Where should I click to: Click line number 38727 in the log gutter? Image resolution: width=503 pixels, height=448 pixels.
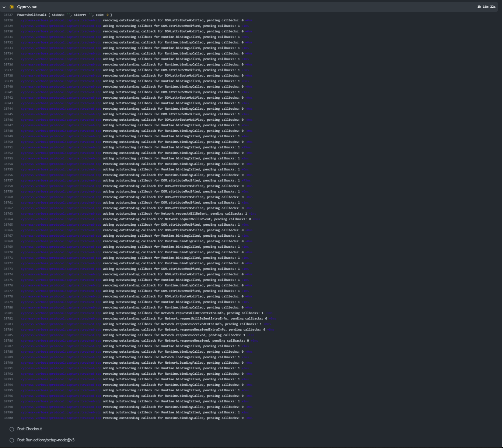click(8, 14)
